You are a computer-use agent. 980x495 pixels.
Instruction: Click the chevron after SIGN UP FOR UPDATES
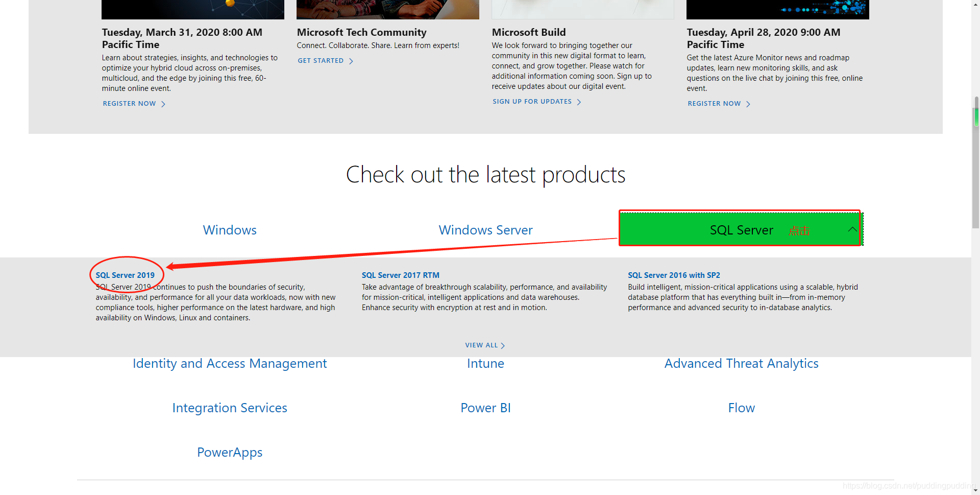click(579, 102)
